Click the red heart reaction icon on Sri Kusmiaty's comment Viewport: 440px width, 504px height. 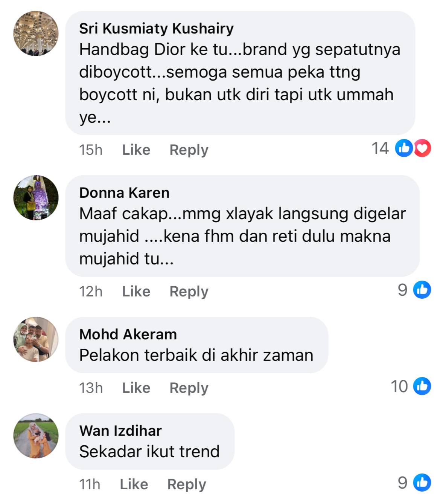tap(422, 148)
